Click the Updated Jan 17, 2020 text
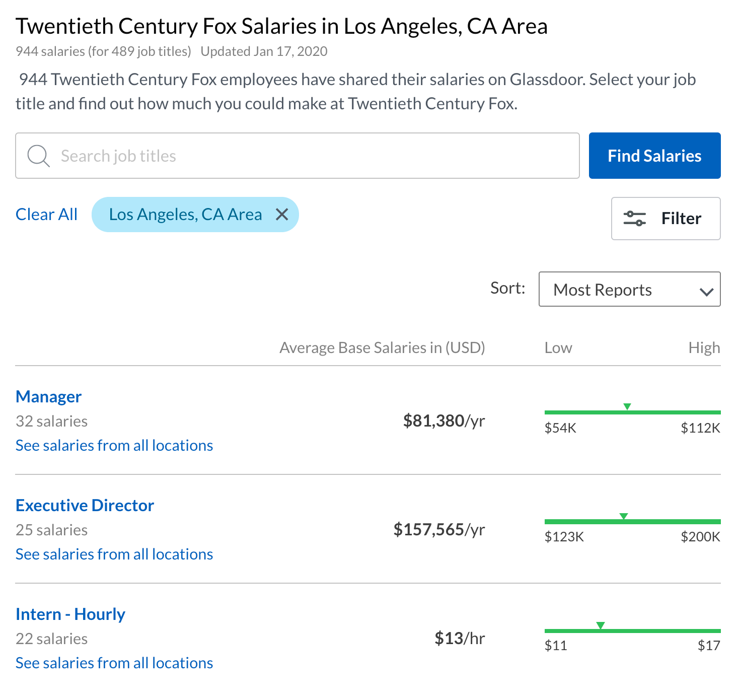Screen dimensions: 739x700 click(x=264, y=51)
